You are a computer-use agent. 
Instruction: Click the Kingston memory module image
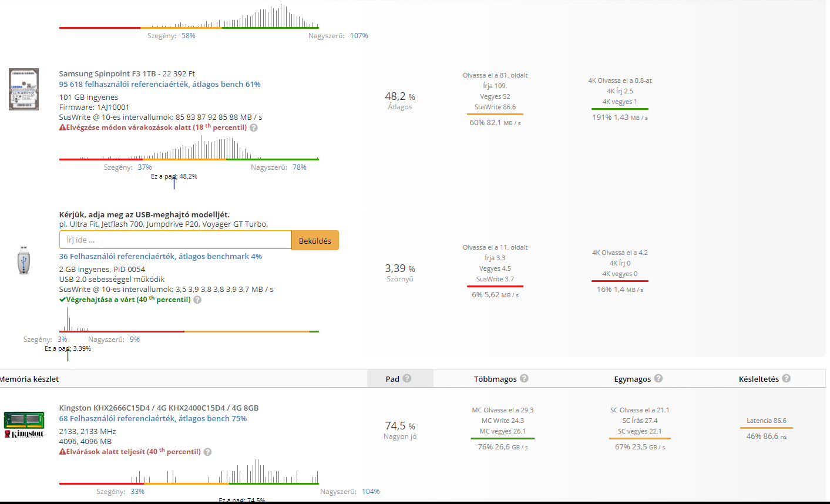(x=24, y=425)
